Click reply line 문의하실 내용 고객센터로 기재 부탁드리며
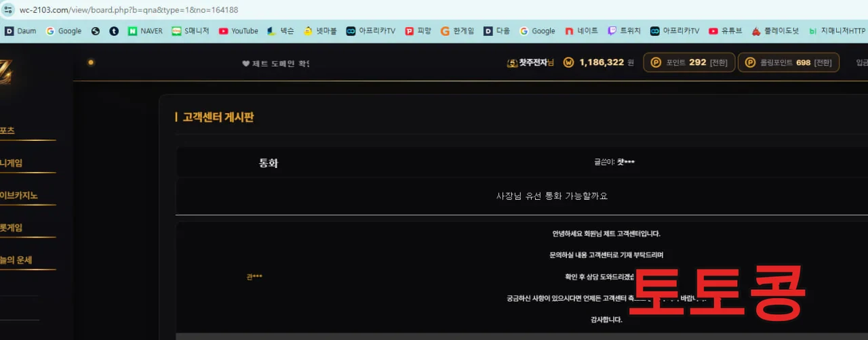The image size is (868, 340). [x=606, y=255]
